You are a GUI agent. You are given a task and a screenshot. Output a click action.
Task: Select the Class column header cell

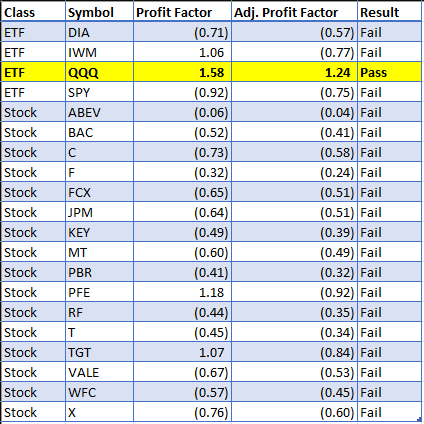tap(33, 12)
